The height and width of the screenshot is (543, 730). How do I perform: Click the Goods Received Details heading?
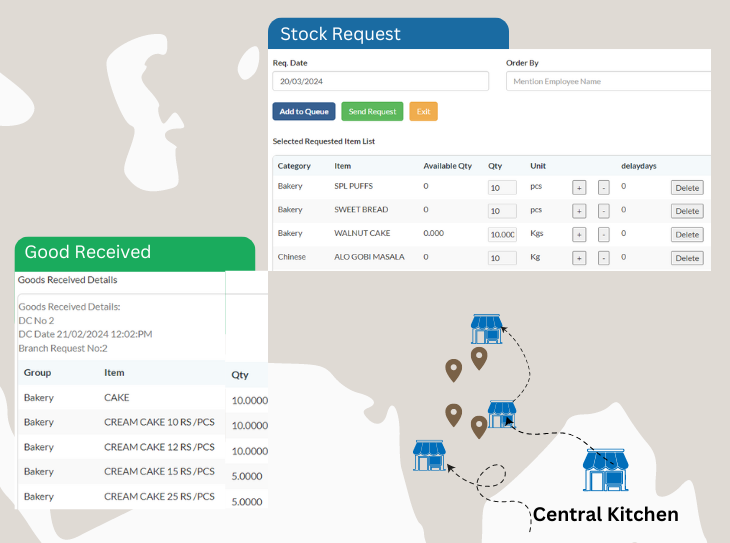pos(68,280)
